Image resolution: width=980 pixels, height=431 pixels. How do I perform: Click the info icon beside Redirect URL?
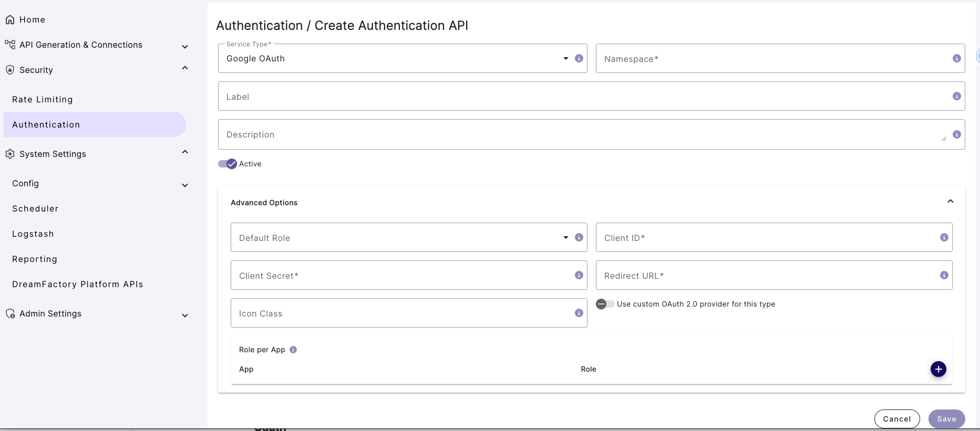[x=944, y=275]
